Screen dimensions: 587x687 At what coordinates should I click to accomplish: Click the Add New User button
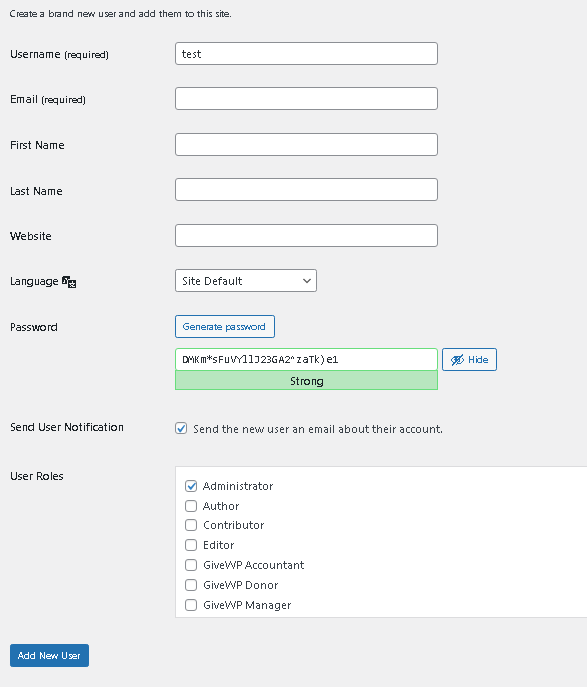pos(50,655)
